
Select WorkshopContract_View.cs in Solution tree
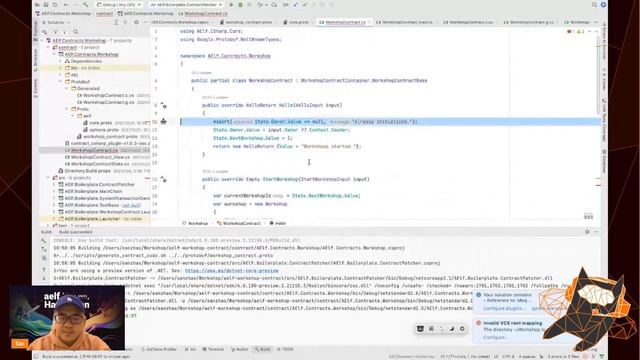(x=100, y=157)
